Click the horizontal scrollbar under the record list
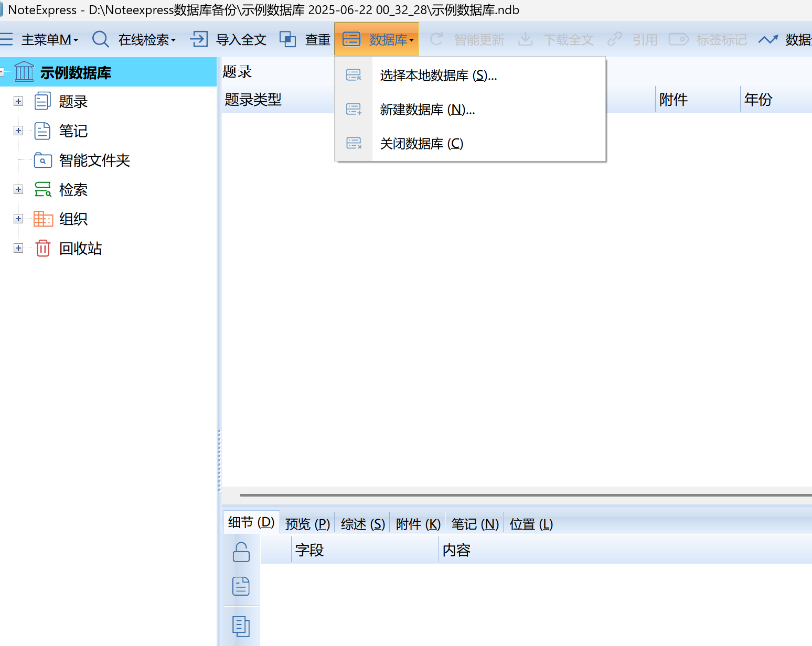The width and height of the screenshot is (812, 646). 525,494
